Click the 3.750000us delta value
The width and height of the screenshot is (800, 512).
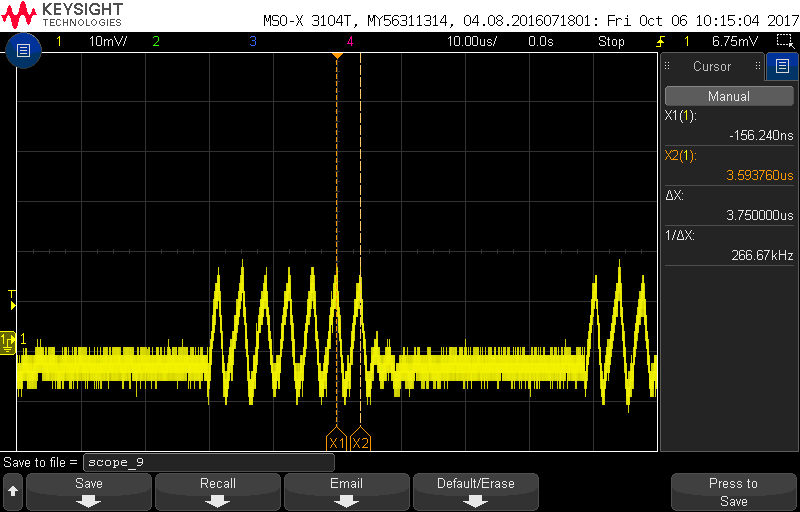click(760, 215)
